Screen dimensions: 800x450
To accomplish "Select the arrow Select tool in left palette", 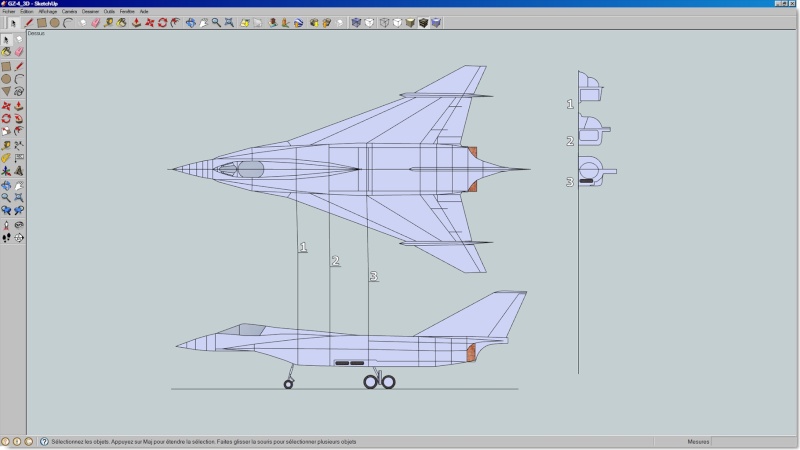I will 6,39.
